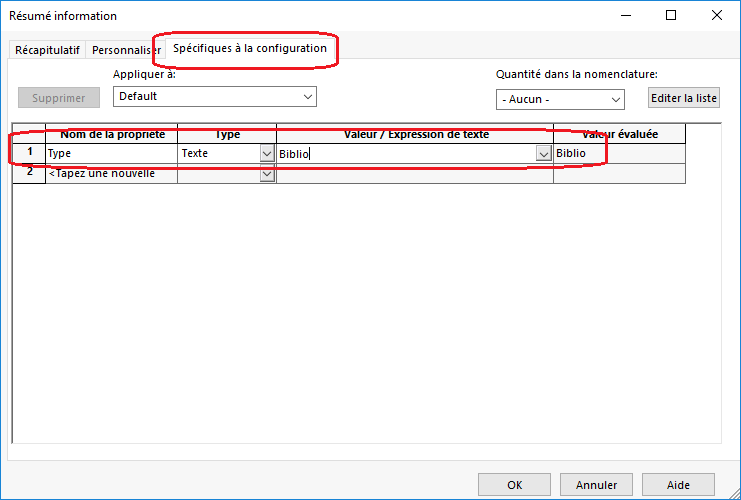This screenshot has width=741, height=500.
Task: Switch to the Récapitulatif tab
Action: [x=45, y=49]
